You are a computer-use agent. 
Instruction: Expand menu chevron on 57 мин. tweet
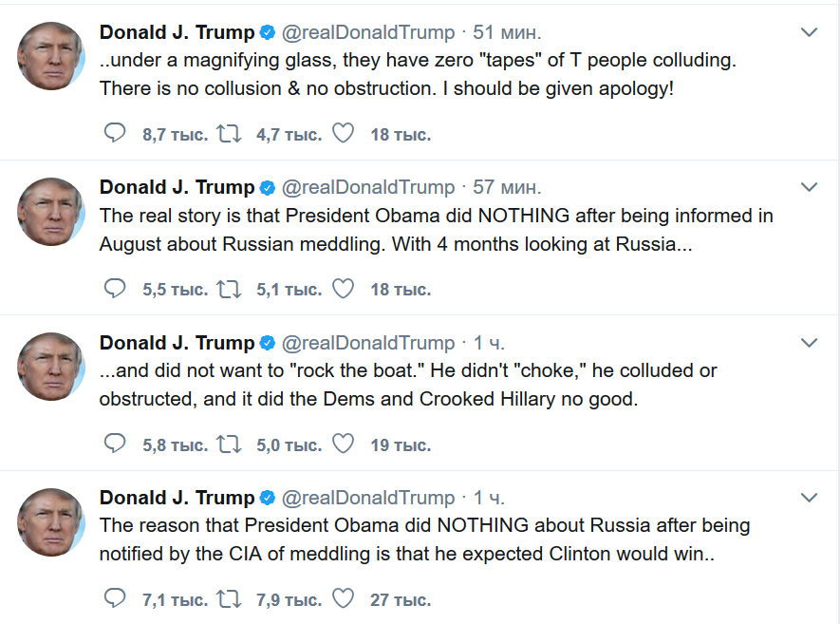click(809, 187)
